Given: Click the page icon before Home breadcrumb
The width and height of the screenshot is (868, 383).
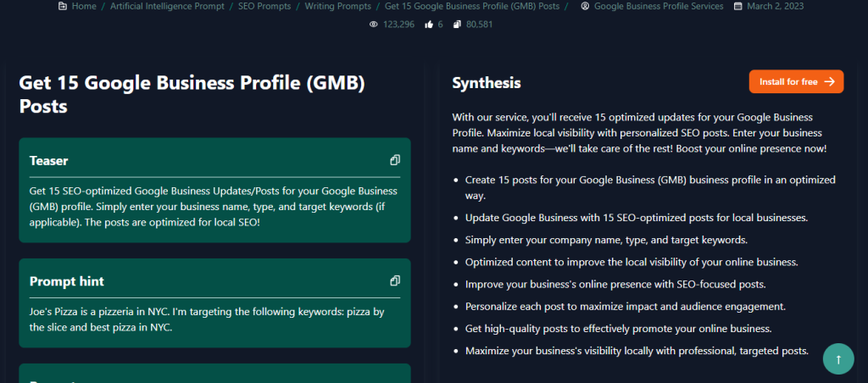Looking at the screenshot, I should [62, 6].
